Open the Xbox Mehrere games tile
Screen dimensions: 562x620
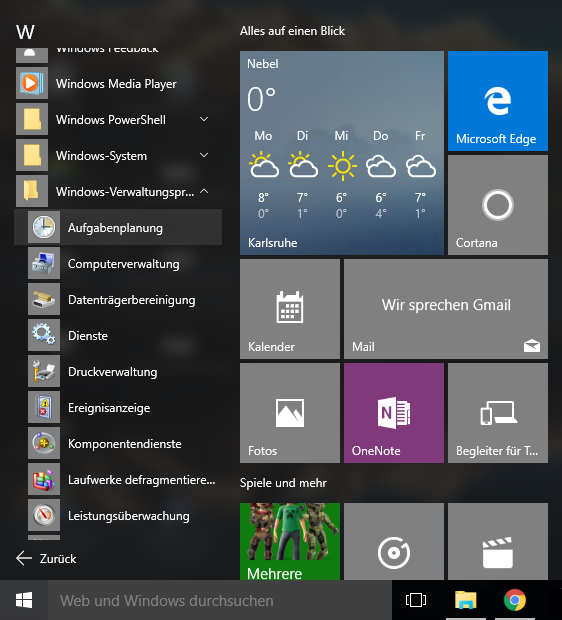coord(290,541)
